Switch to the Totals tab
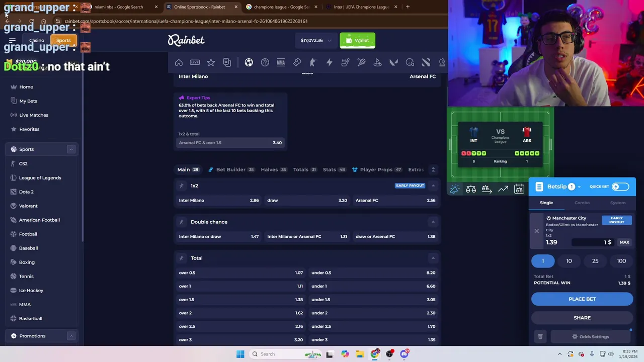This screenshot has width=644, height=362. [x=305, y=169]
